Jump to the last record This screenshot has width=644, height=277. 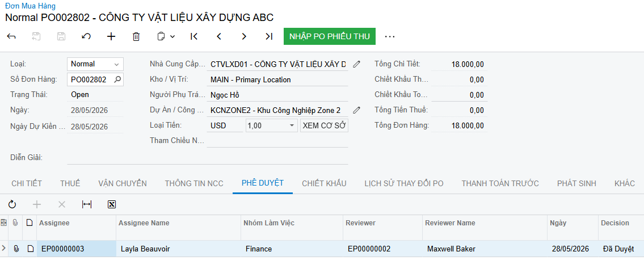(269, 36)
